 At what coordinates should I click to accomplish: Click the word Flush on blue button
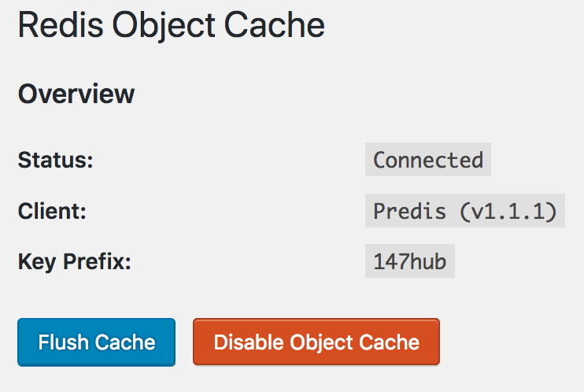[x=63, y=342]
